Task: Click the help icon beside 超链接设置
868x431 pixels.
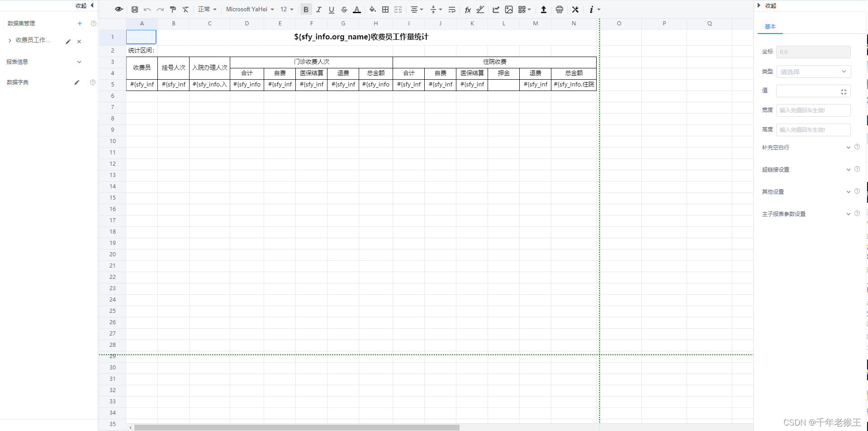Action: tap(857, 169)
